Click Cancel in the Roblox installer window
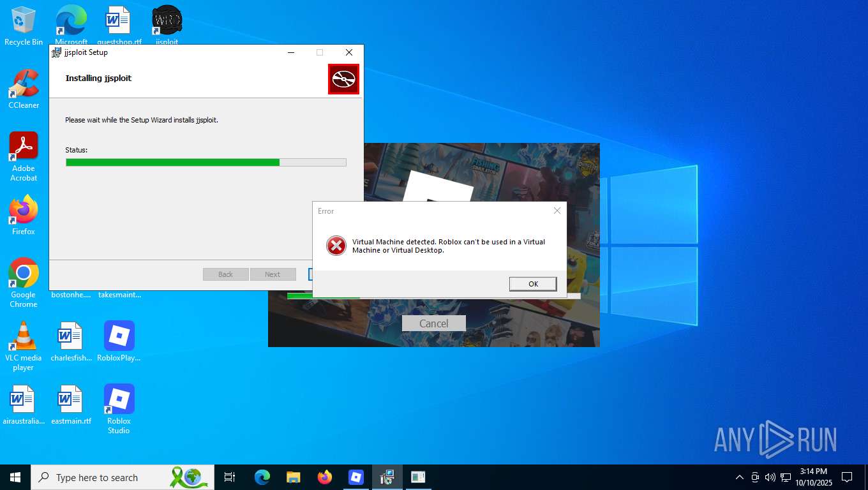 (x=434, y=323)
